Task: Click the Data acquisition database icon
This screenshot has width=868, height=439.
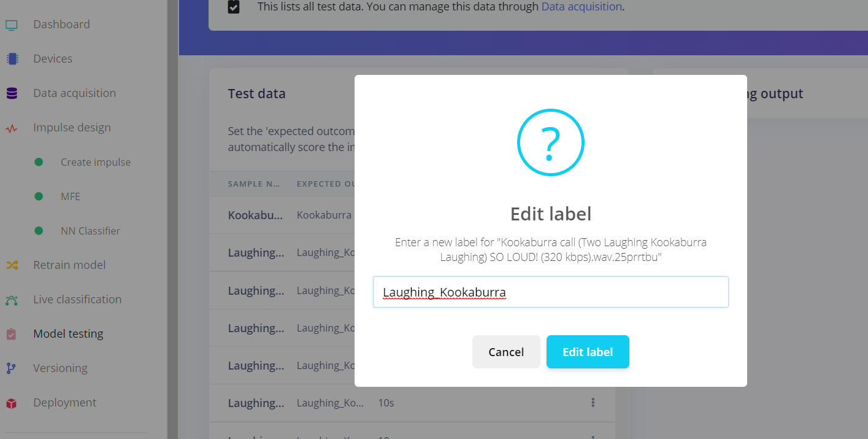Action: 12,93
